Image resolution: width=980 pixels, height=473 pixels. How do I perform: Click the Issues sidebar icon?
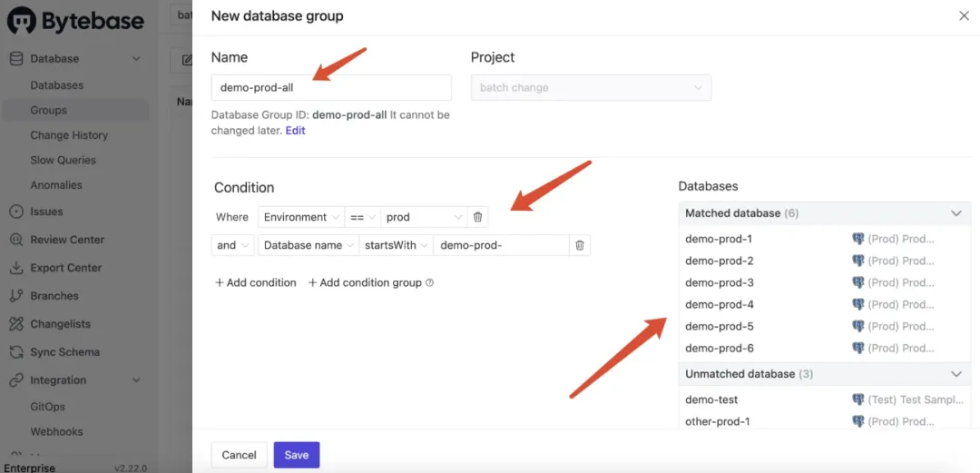click(x=15, y=212)
